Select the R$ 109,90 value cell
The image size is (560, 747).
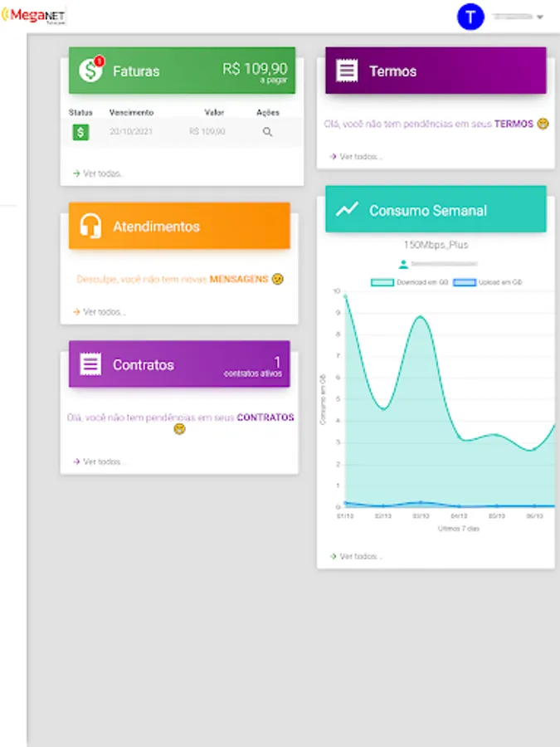click(207, 131)
